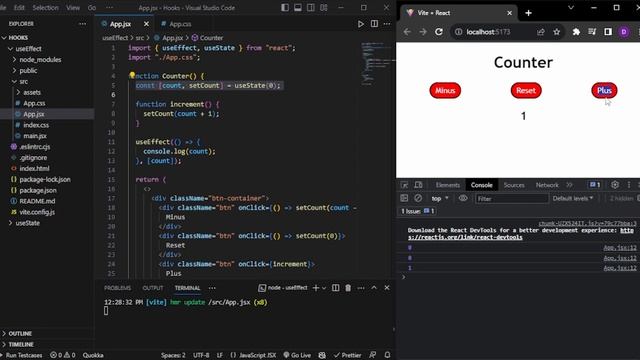Open the Edit menu
This screenshot has height=360, width=640.
point(19,7)
